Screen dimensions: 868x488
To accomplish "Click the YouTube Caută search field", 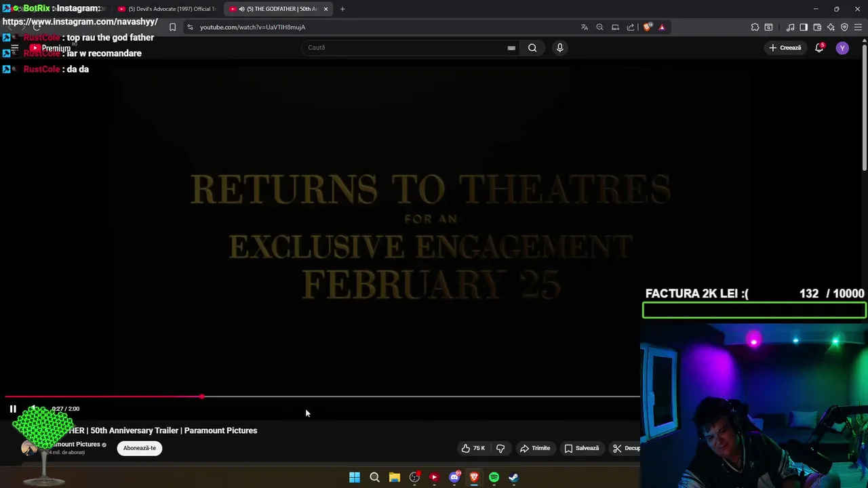I will pyautogui.click(x=410, y=47).
